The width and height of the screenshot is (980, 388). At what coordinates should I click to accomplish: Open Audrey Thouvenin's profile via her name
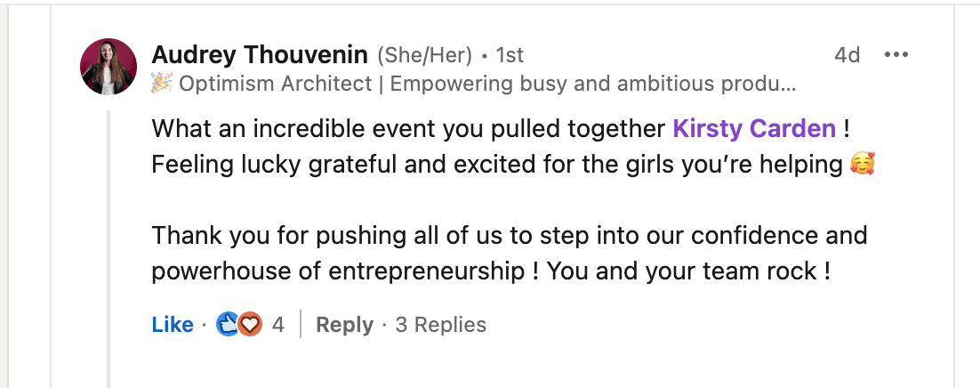(x=260, y=55)
